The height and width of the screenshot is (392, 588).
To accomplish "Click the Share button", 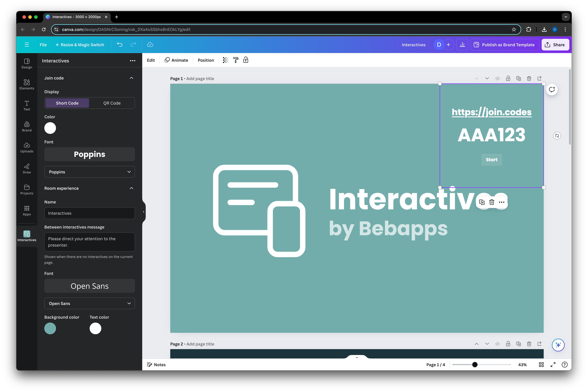I will point(555,45).
